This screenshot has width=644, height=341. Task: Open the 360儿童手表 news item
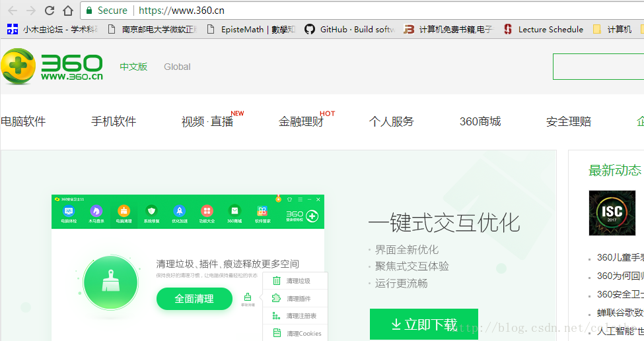[x=620, y=257]
